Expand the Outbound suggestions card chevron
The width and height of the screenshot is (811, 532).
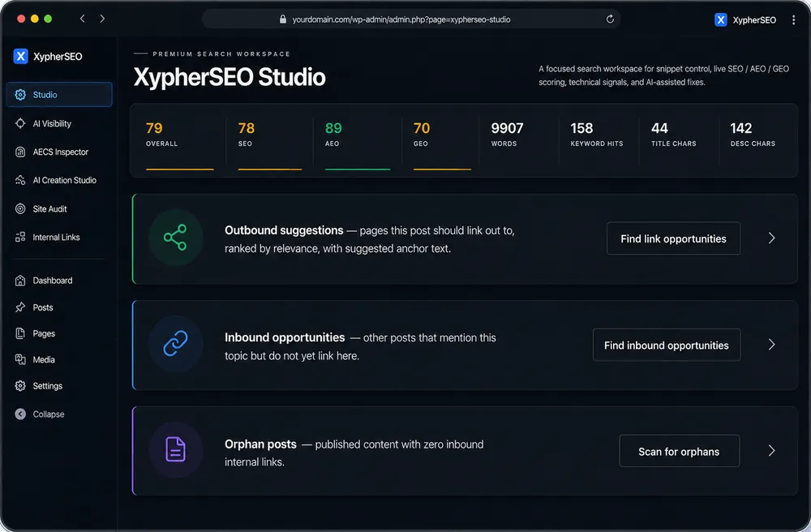point(772,238)
